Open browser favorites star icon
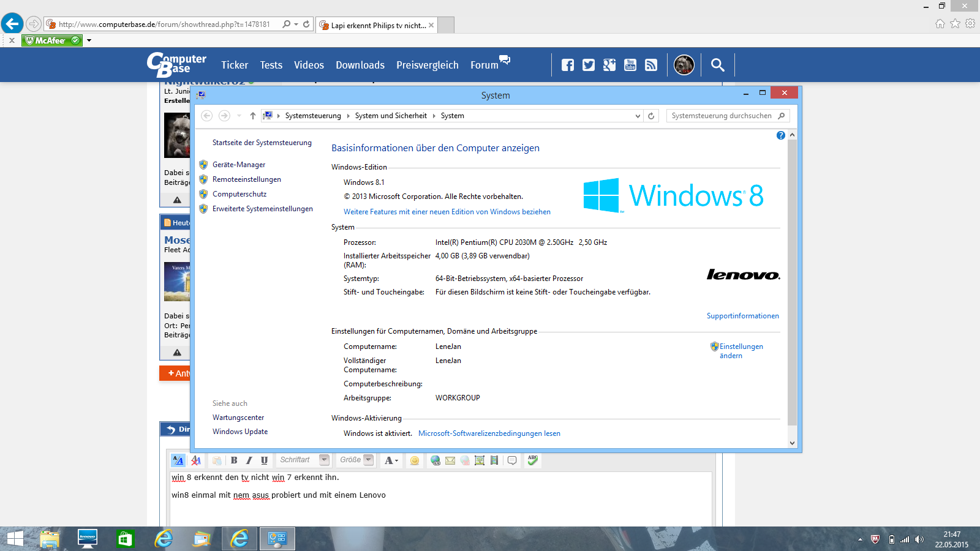 [955, 24]
